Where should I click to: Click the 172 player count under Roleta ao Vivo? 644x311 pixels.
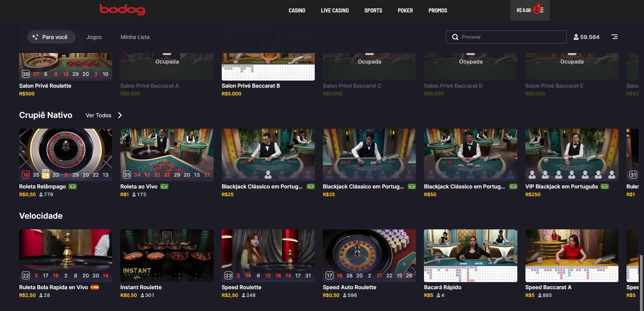click(141, 194)
